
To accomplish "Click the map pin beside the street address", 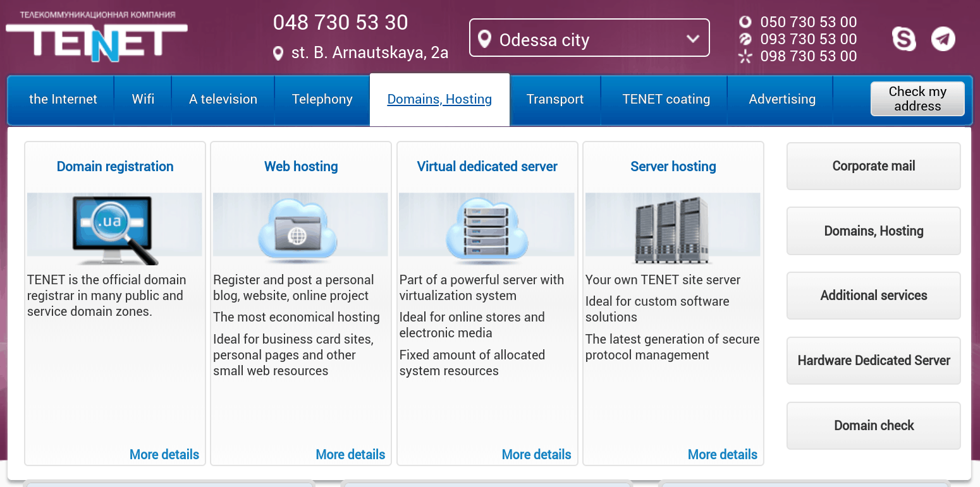I will point(278,53).
